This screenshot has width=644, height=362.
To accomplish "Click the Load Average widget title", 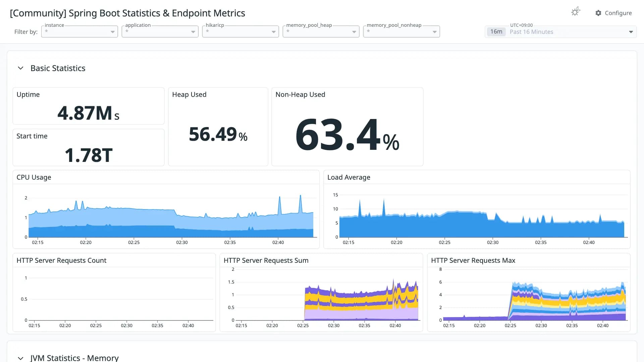I will 349,177.
